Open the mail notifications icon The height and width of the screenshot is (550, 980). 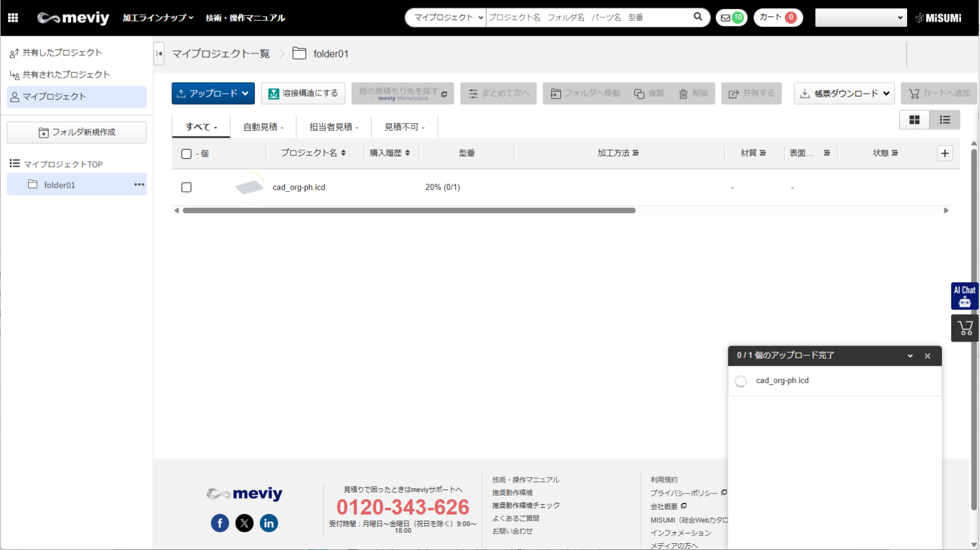coord(731,18)
